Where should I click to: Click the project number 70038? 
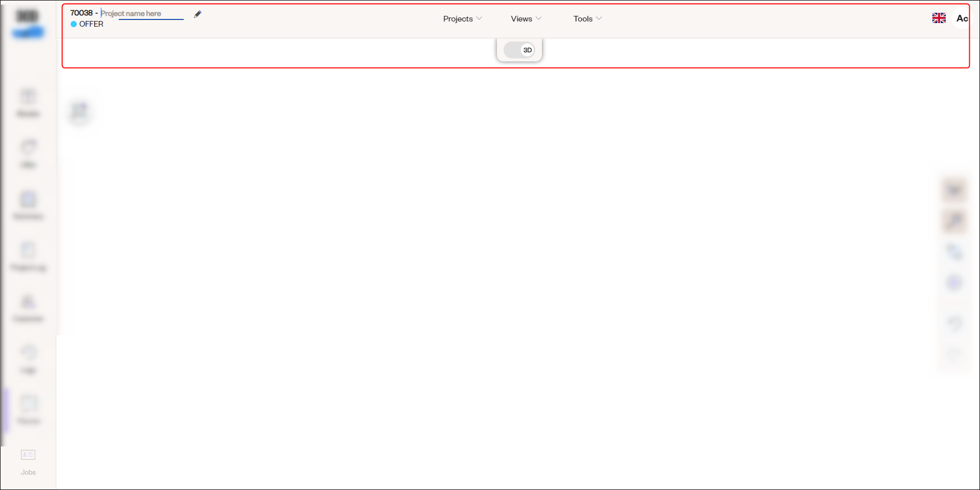coord(81,13)
